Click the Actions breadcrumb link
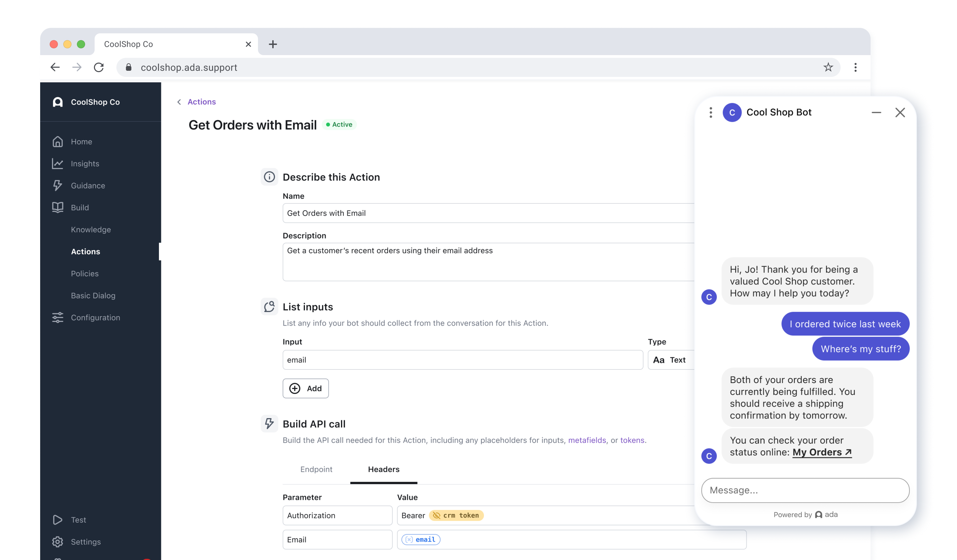957x560 pixels. [x=202, y=102]
